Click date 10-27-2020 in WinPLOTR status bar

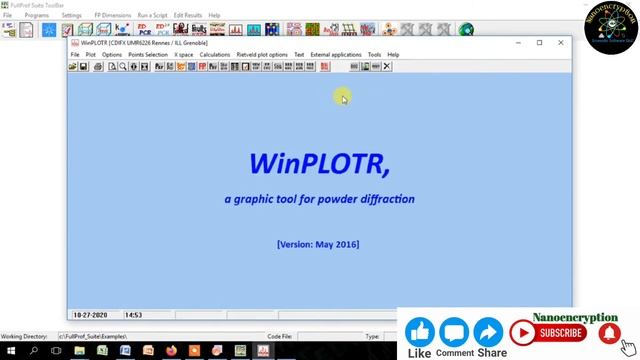[x=90, y=315]
